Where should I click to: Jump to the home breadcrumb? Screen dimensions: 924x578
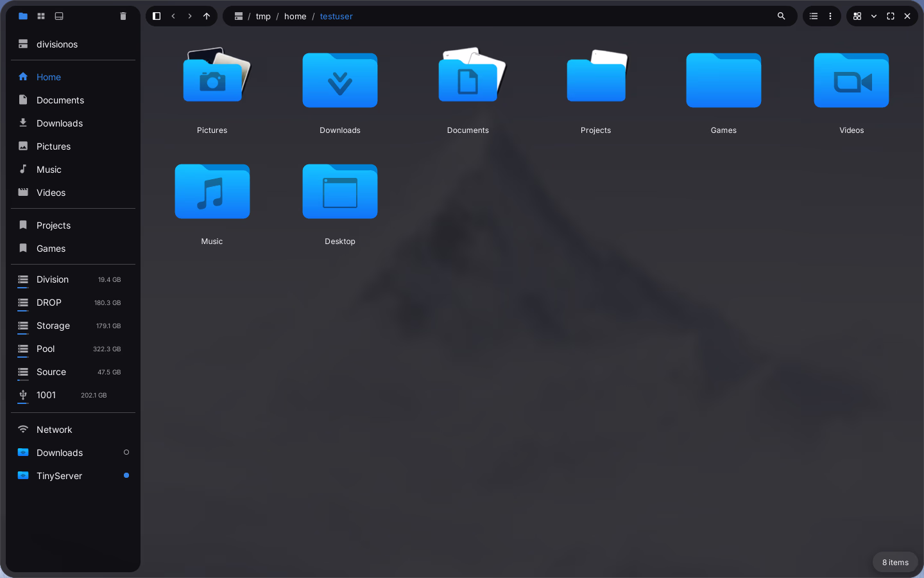pyautogui.click(x=295, y=16)
